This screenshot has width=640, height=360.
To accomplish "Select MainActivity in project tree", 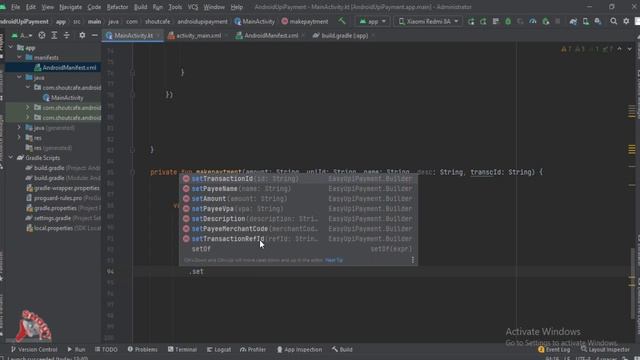I will [63, 98].
